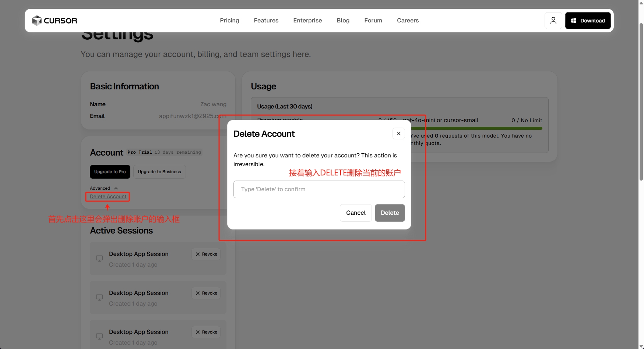Click the email appifunwzk1@2925.com text
644x349 pixels.
click(x=193, y=116)
